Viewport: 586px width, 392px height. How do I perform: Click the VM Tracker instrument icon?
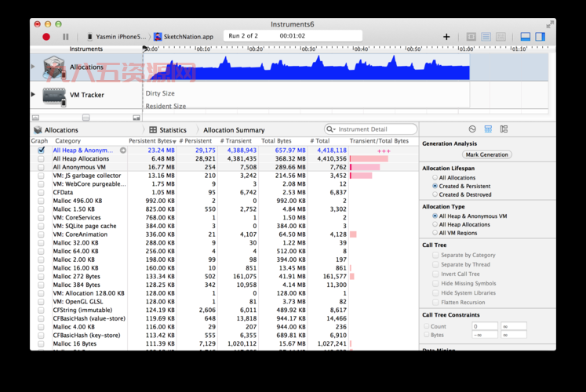[55, 96]
